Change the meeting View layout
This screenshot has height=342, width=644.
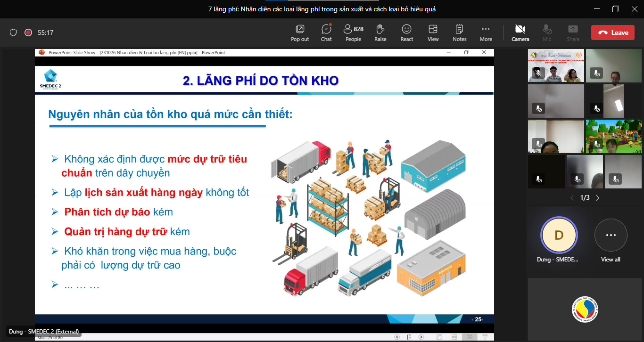[433, 33]
